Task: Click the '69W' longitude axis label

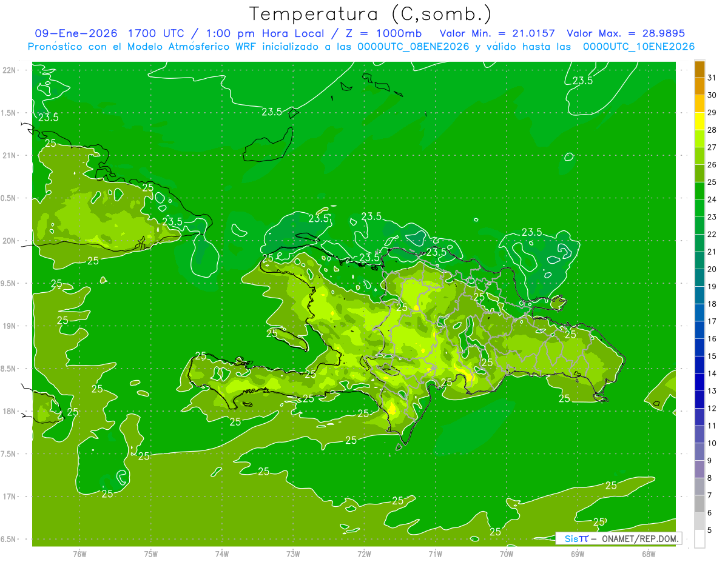Action: tap(578, 554)
